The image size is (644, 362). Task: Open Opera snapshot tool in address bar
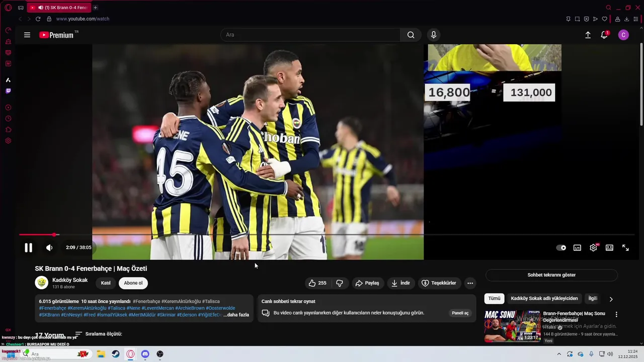577,19
